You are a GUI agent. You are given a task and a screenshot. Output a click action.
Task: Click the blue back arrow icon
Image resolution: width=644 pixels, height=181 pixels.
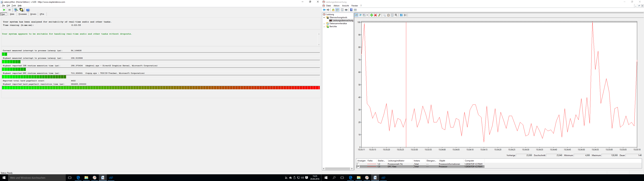[x=324, y=10]
